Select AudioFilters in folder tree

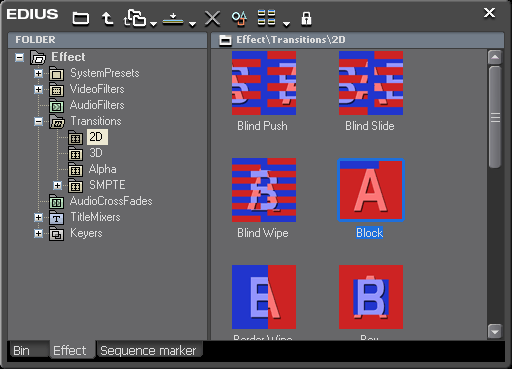[97, 105]
